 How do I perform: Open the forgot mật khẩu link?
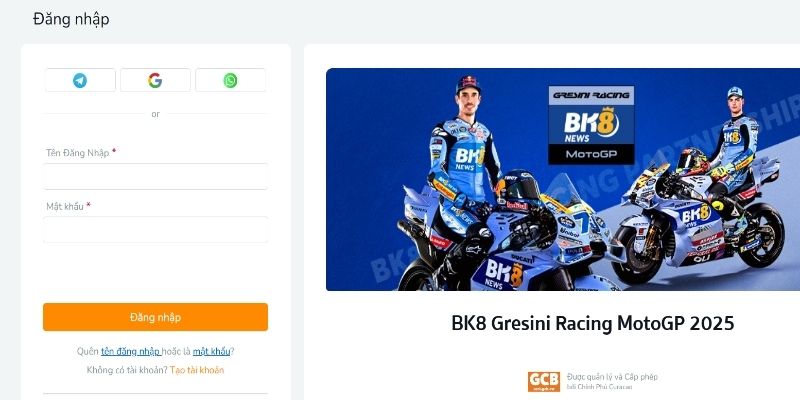click(211, 352)
